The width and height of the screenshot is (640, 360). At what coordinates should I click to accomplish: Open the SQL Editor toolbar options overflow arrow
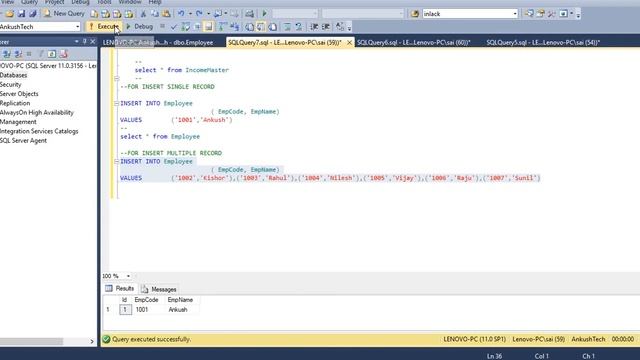tap(349, 28)
